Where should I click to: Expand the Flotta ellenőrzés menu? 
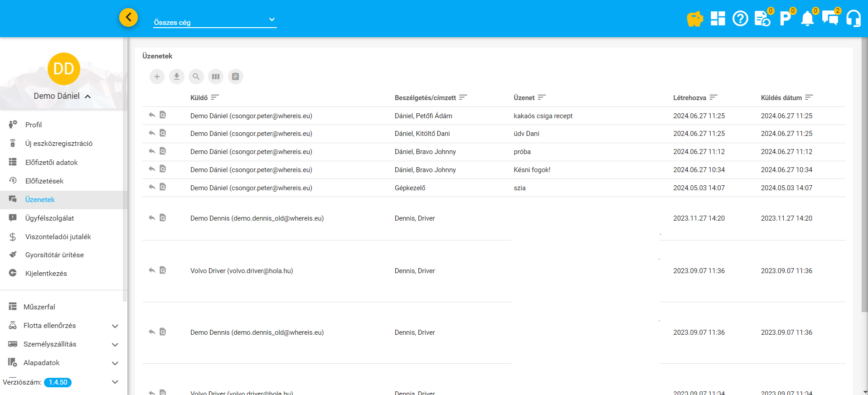coord(115,326)
